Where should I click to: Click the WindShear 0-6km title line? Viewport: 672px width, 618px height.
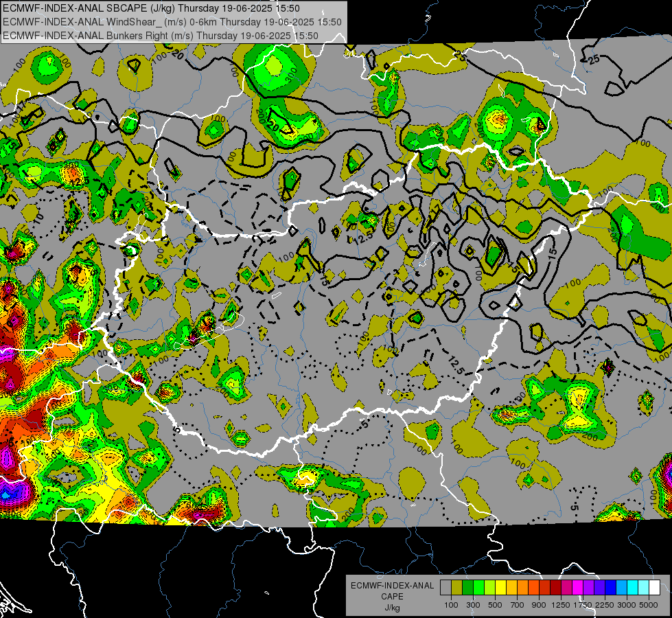pyautogui.click(x=172, y=22)
